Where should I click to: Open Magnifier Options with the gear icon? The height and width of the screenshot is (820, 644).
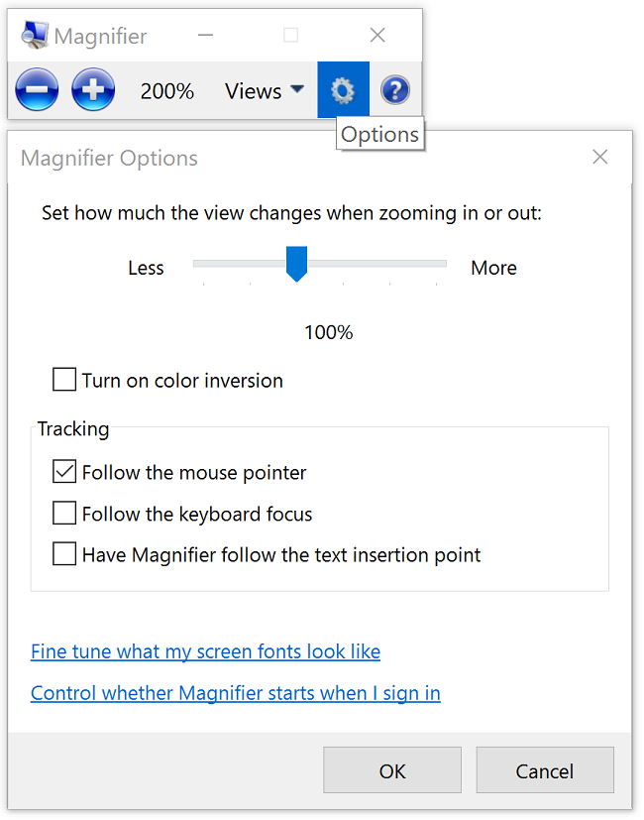343,89
